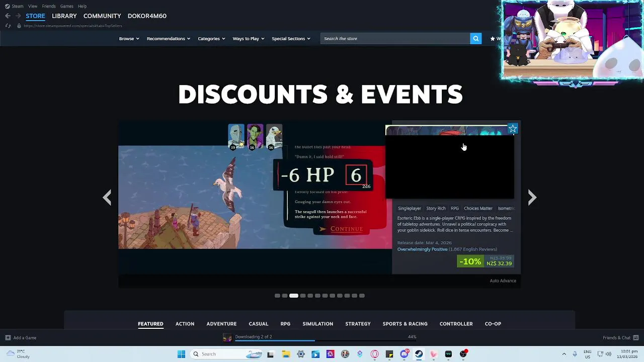This screenshot has height=362, width=644.
Task: Click the Steam taskbar icon
Action: (419, 354)
